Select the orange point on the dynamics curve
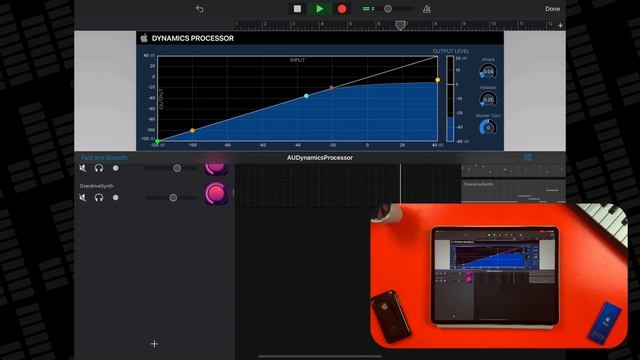This screenshot has width=640, height=360. click(x=193, y=131)
